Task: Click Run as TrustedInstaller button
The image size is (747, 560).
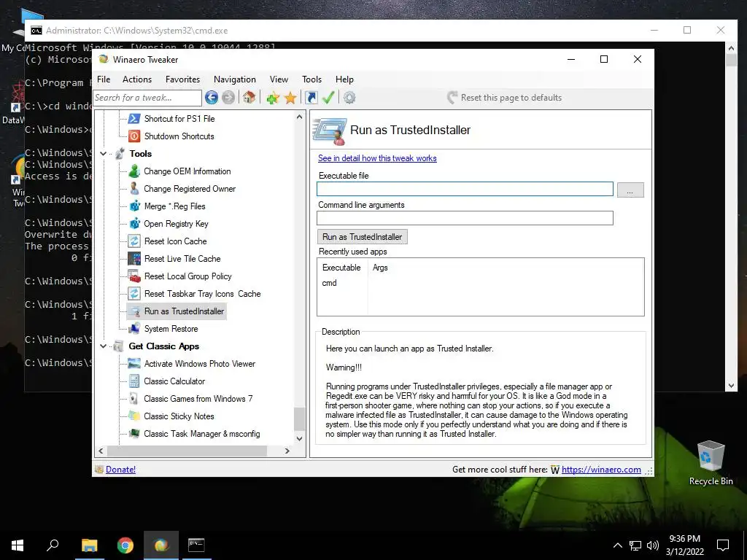Action: (x=362, y=237)
